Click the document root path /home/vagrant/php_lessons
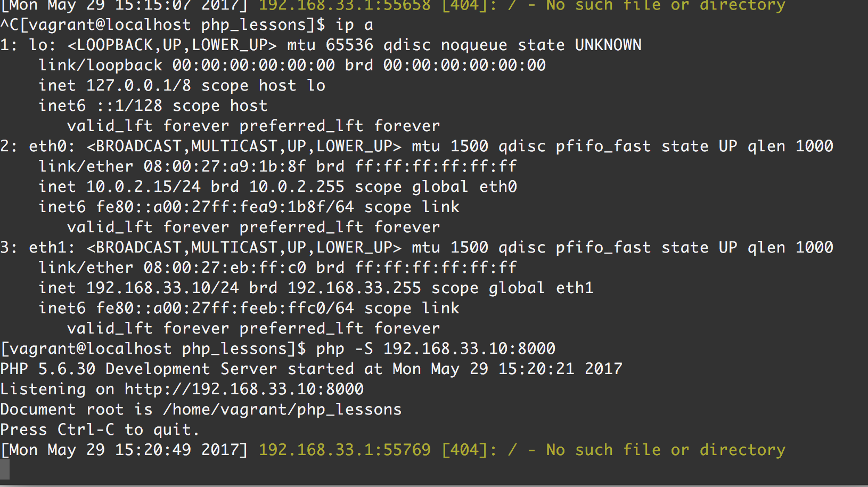The width and height of the screenshot is (868, 487). tap(282, 410)
